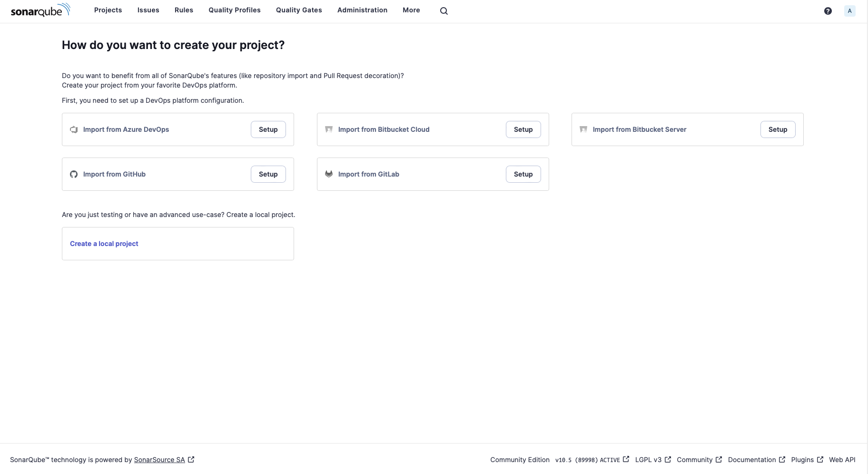
Task: Click external link icon next to Plugins
Action: [820, 460]
